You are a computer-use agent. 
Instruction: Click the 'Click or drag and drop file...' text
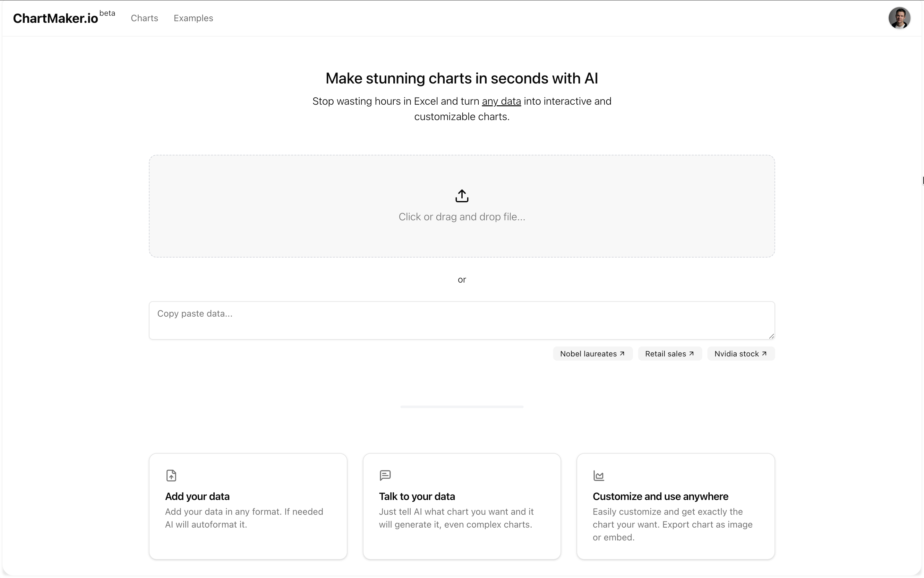(x=462, y=217)
